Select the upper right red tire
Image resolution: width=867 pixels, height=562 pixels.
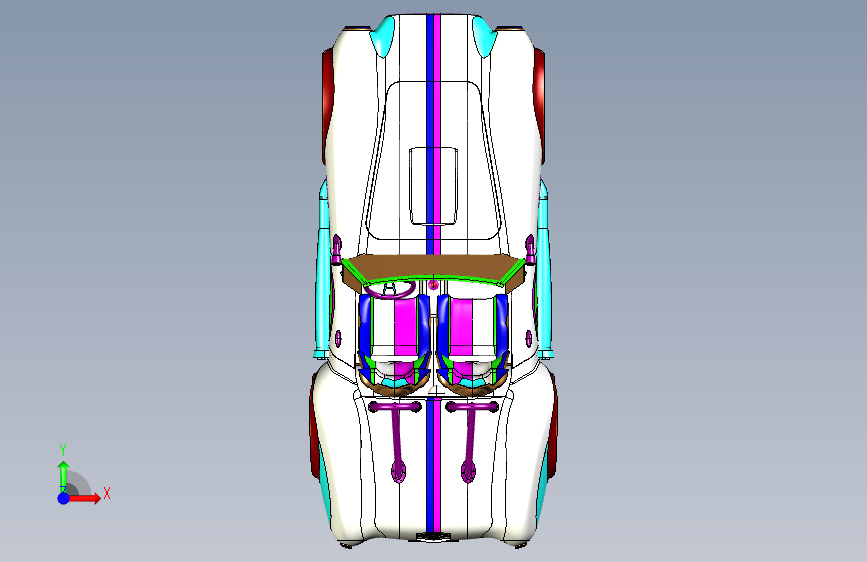tap(540, 104)
